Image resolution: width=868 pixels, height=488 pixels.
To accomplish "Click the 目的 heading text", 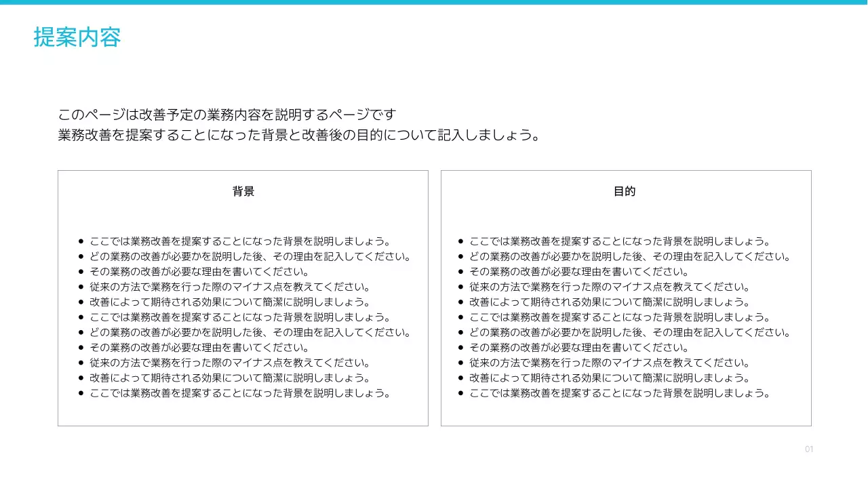I will pyautogui.click(x=625, y=191).
